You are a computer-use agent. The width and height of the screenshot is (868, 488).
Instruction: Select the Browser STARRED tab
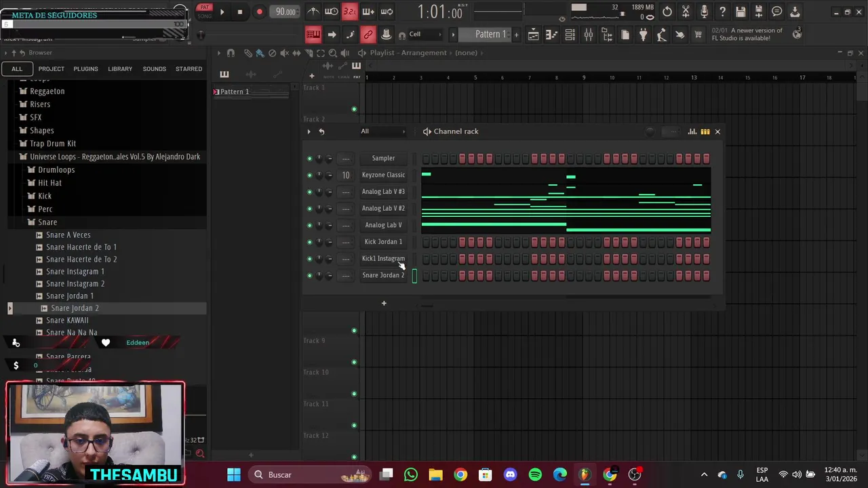tap(189, 68)
